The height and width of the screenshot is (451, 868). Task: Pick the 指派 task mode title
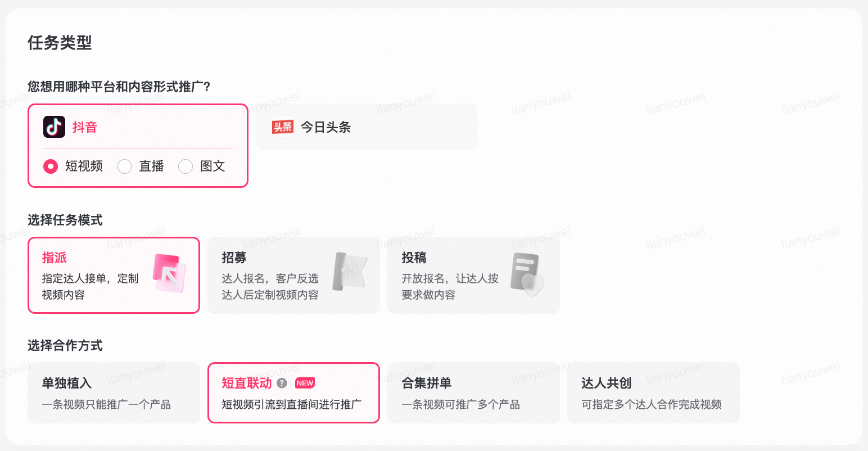point(55,258)
